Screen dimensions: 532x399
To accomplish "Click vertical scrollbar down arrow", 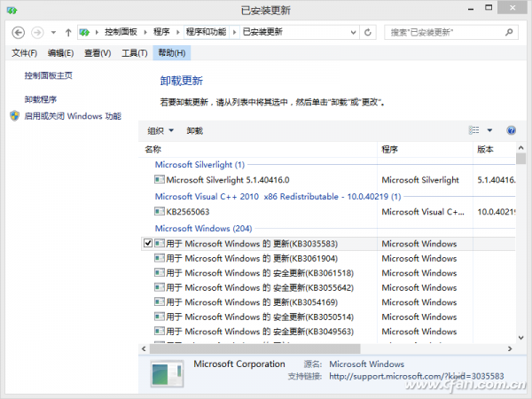I will [x=520, y=338].
